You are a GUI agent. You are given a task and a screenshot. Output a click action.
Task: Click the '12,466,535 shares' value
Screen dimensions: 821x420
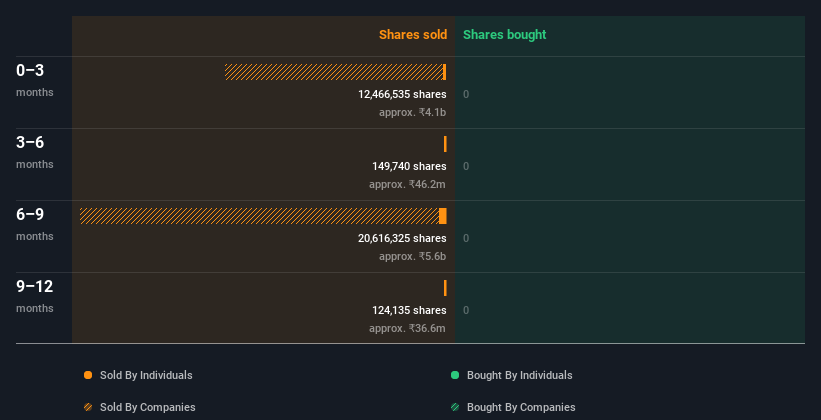(402, 94)
